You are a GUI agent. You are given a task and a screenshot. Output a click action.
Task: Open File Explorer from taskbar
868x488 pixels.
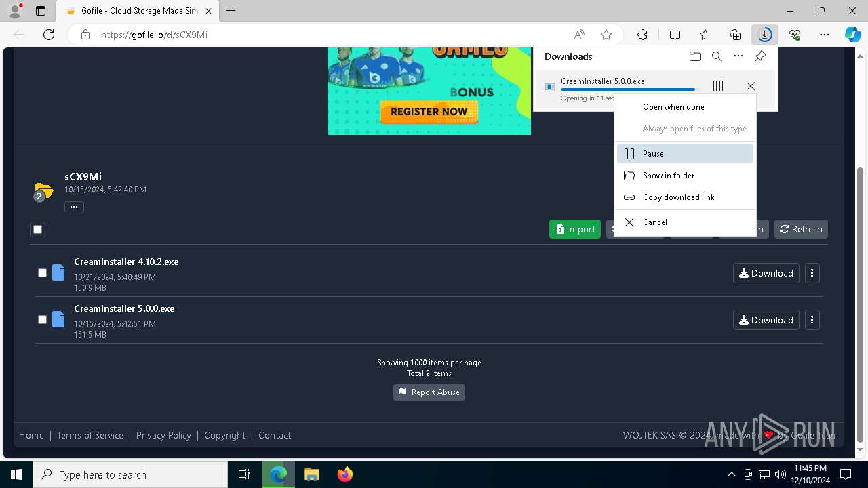point(311,474)
